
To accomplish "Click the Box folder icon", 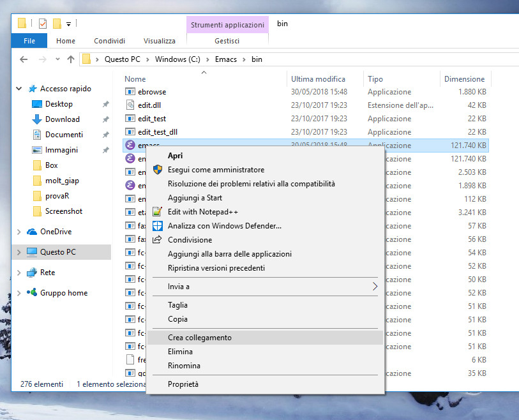I will pos(37,165).
